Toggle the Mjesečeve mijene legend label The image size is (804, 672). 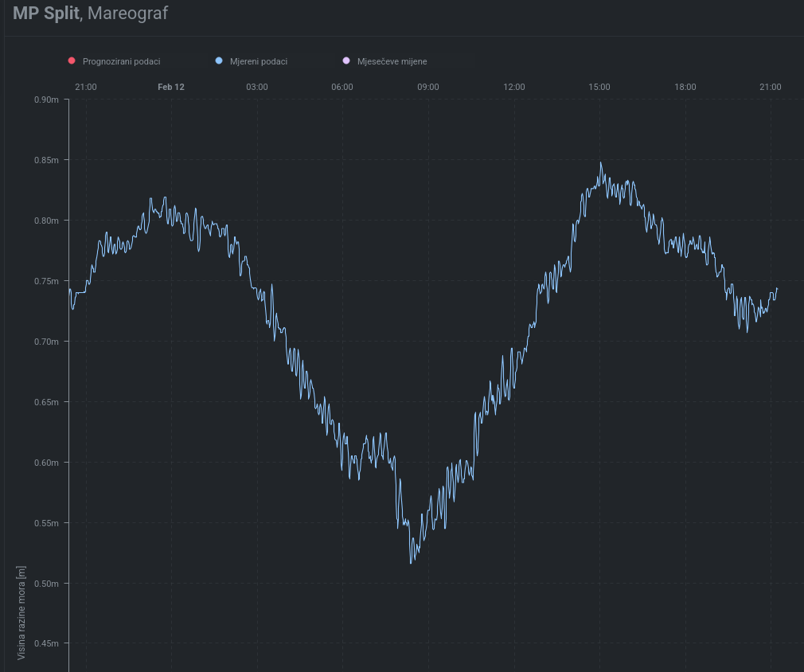pyautogui.click(x=392, y=61)
